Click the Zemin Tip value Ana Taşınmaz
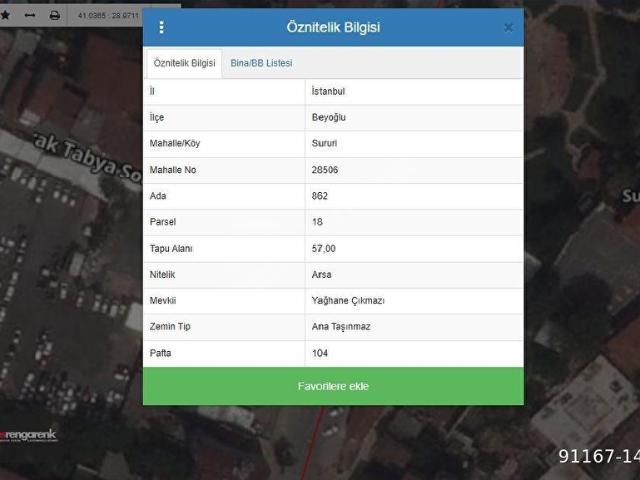 pyautogui.click(x=341, y=327)
